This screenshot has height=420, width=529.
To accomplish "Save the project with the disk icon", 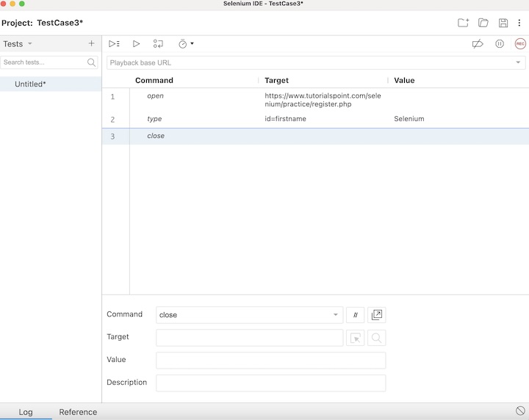I will [503, 23].
